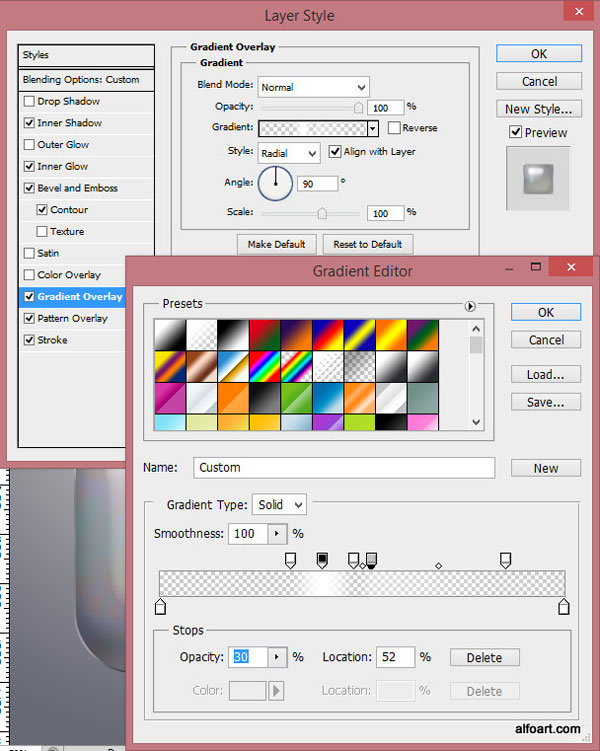This screenshot has width=600, height=751.
Task: Click the Angle dial
Action: pyautogui.click(x=275, y=183)
